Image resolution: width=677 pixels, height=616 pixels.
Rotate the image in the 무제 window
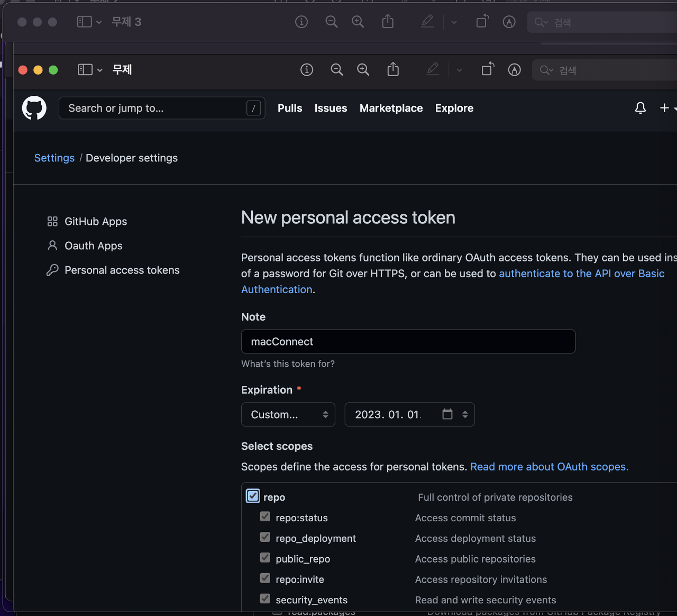click(488, 69)
